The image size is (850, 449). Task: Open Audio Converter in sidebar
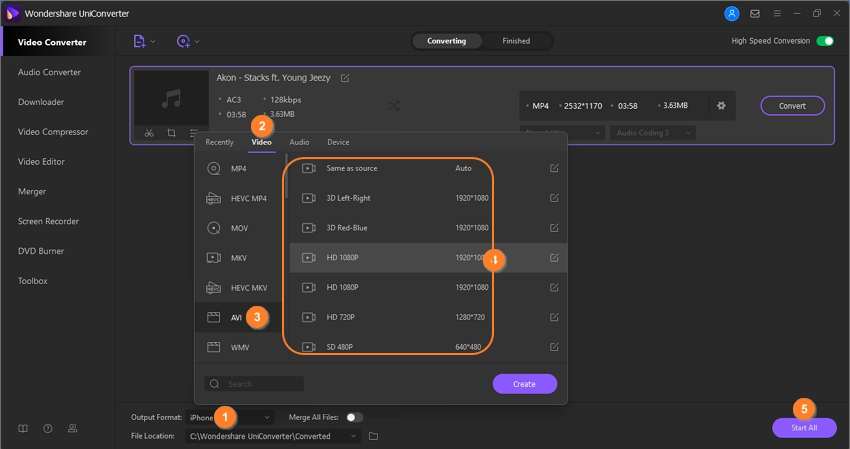pos(49,72)
